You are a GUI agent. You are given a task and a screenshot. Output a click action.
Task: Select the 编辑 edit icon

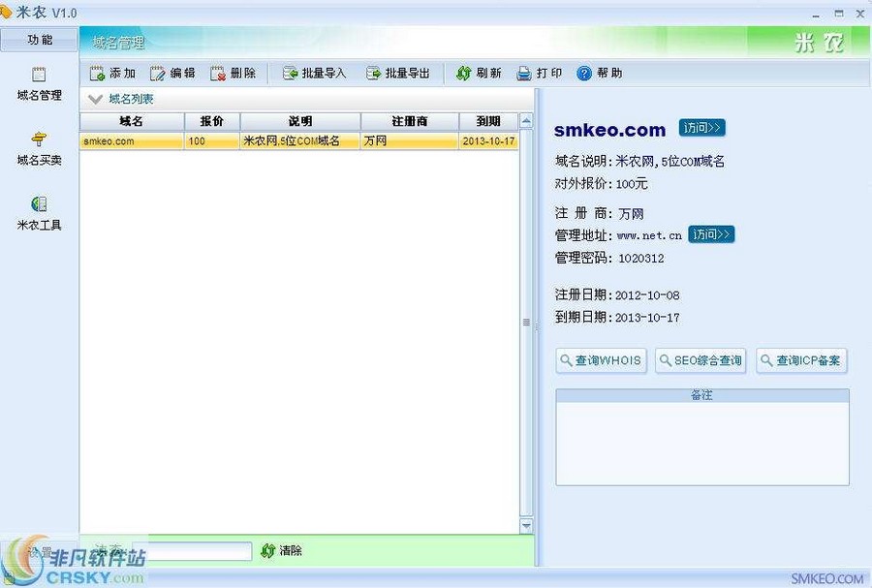[x=170, y=73]
